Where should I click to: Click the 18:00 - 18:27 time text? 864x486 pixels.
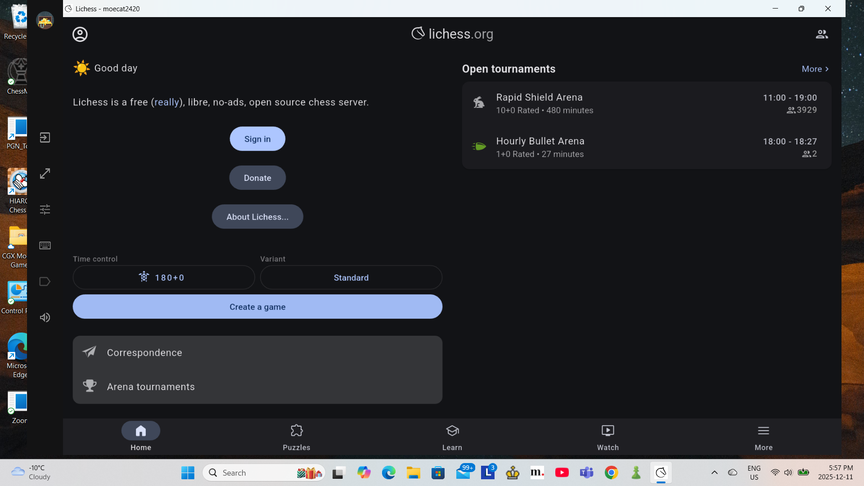click(790, 142)
